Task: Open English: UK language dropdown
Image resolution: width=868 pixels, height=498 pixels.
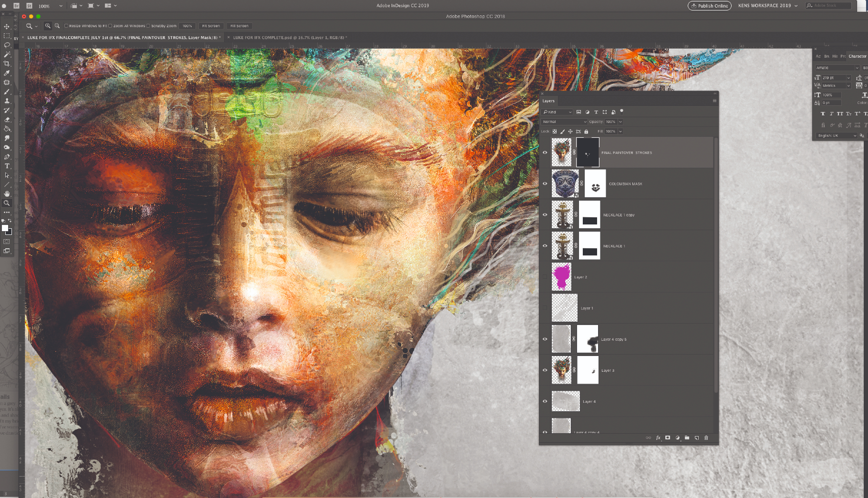Action: 837,135
